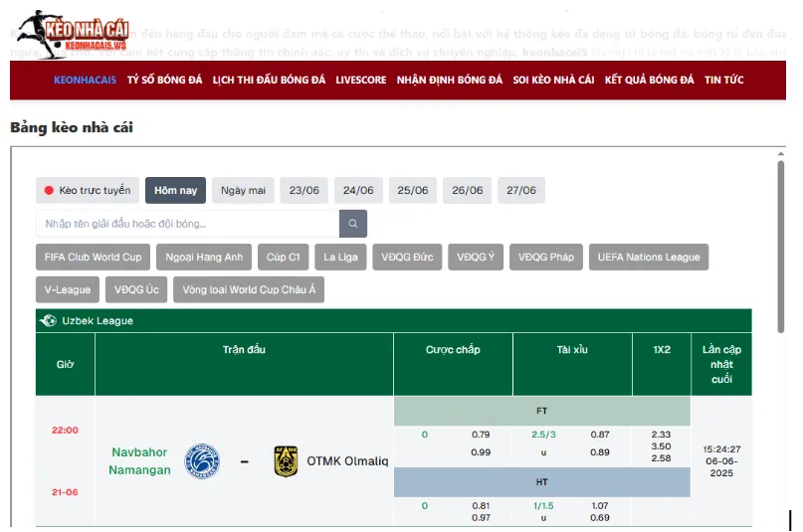Click the HT over odds 1.07
The width and height of the screenshot is (803, 532).
click(x=600, y=505)
